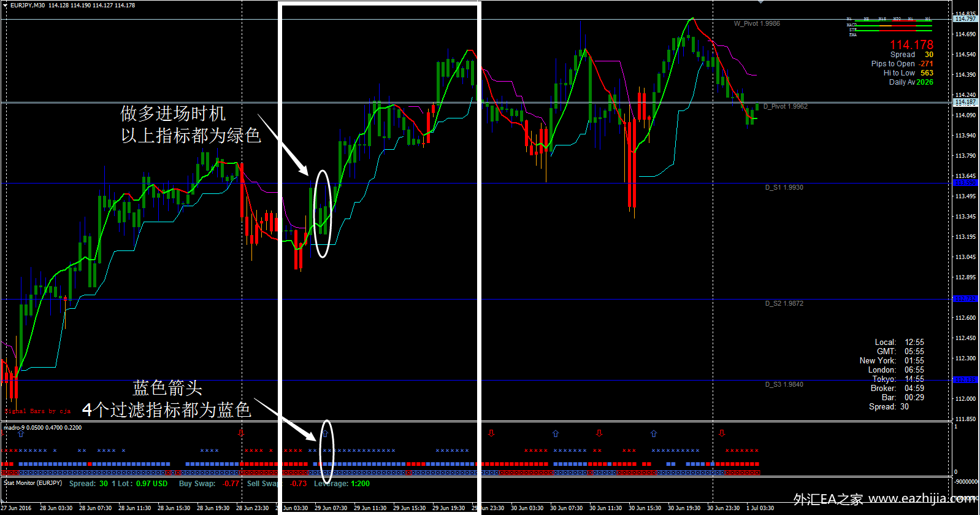
Task: Click the up arrow signal above 27 Jun 2016
Action: [x=21, y=433]
